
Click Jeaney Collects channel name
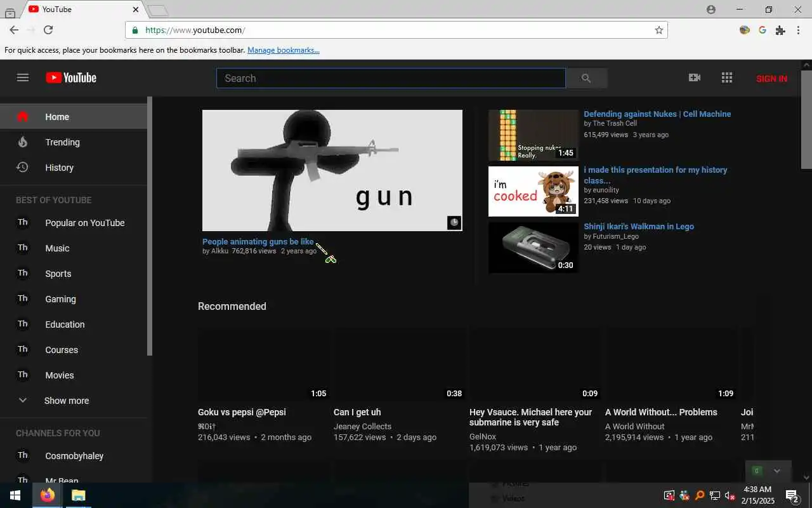[x=362, y=427]
